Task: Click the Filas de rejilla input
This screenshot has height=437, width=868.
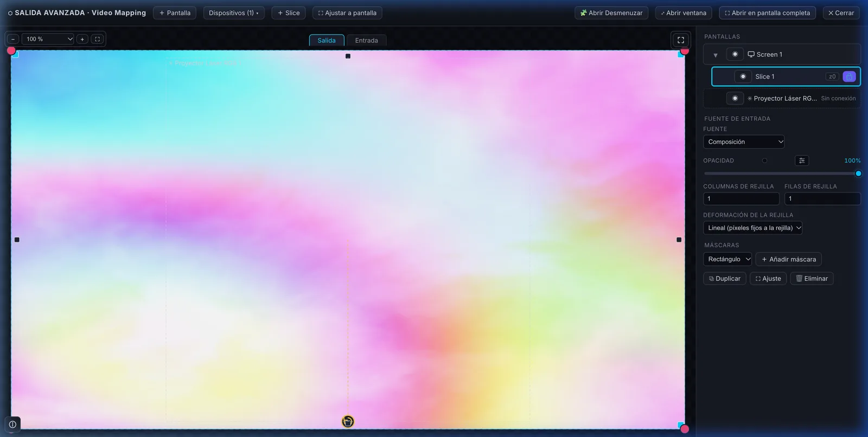Action: 822,198
